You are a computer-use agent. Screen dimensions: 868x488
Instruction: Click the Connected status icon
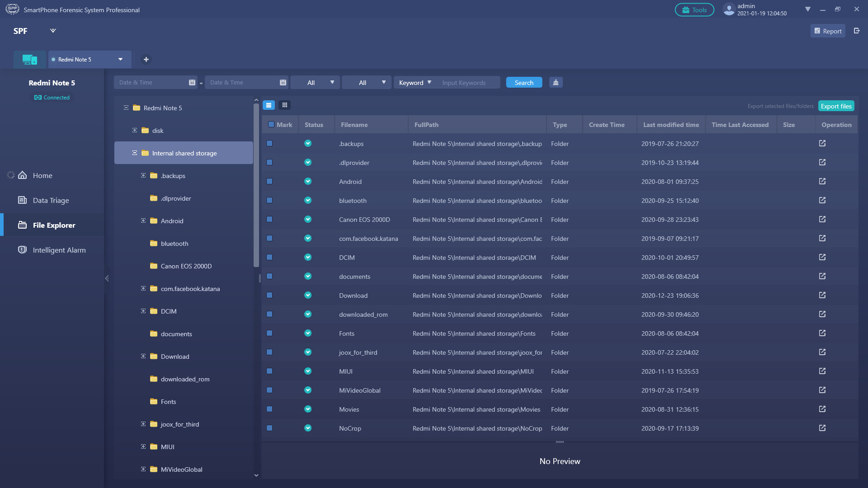pos(38,98)
